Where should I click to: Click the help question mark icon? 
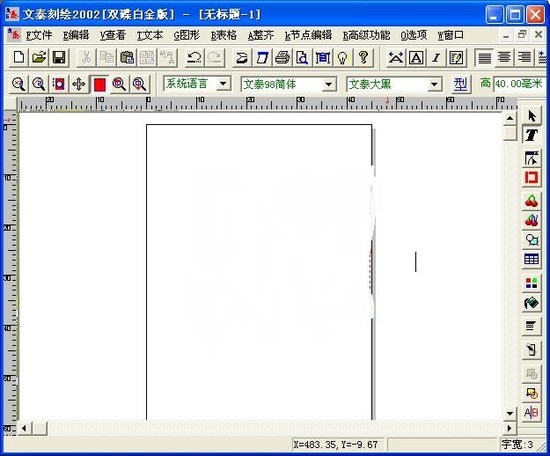363,58
